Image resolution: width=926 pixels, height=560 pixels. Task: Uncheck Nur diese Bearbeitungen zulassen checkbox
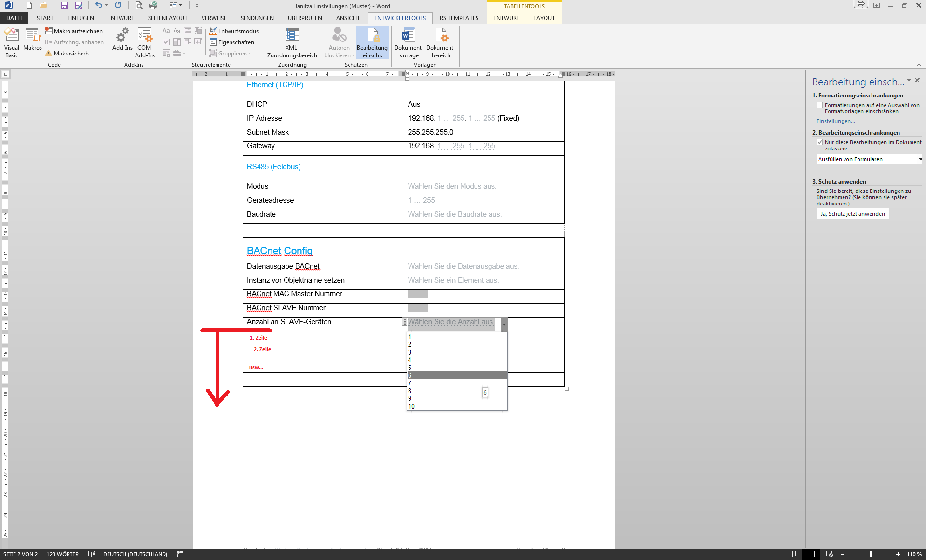[819, 142]
